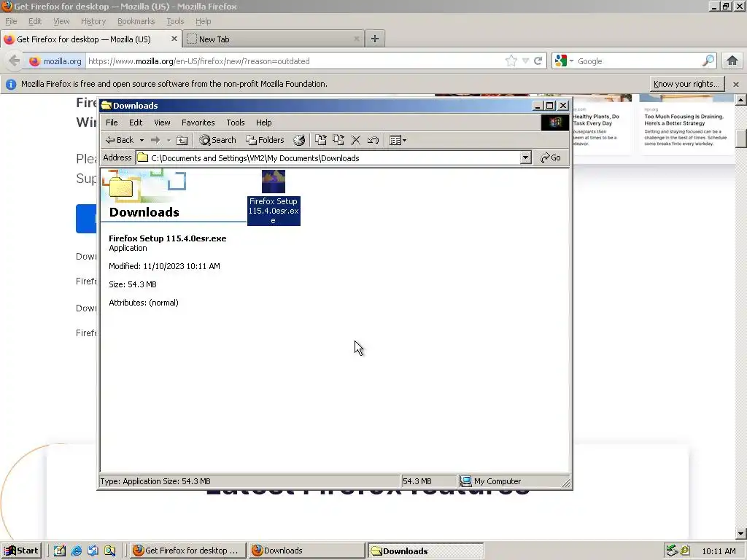The width and height of the screenshot is (747, 560).
Task: Open Back history dropdown arrow in Explorer
Action: (142, 141)
